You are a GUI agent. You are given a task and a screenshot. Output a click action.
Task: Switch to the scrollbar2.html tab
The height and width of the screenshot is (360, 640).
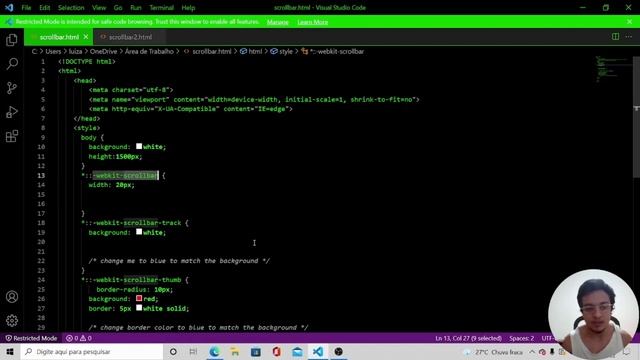[x=130, y=37]
